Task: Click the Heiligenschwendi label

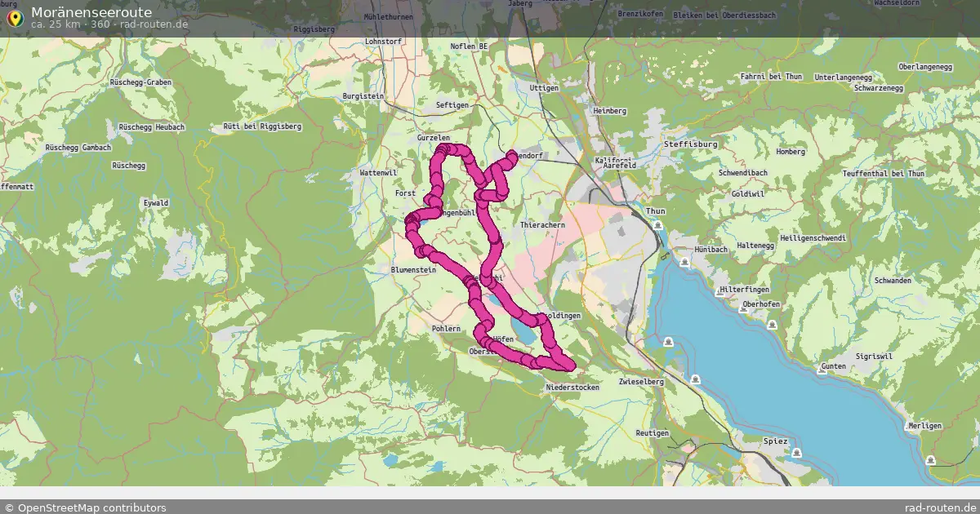Action: click(813, 237)
